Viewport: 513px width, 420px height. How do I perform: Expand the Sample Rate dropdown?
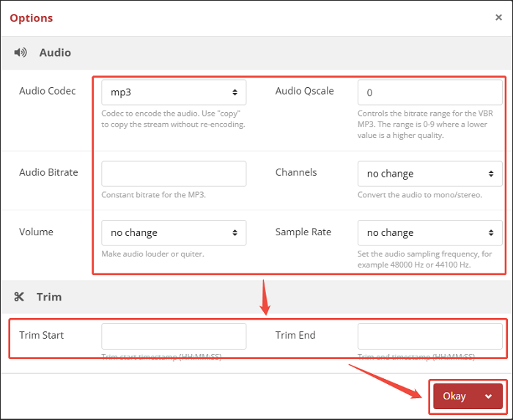pos(430,232)
